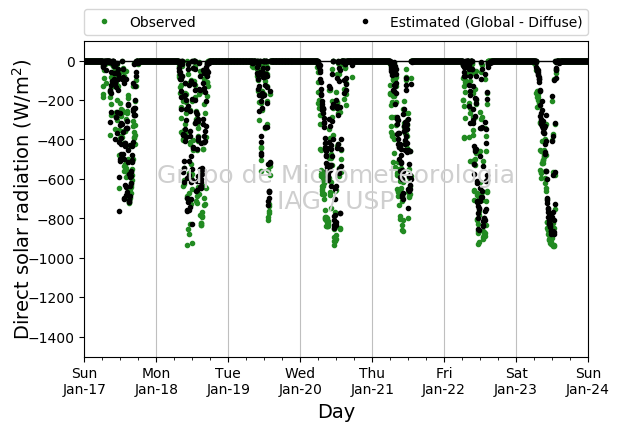The image size is (620, 431).
Task: Click the black Estimated legend marker
Action: [365, 22]
